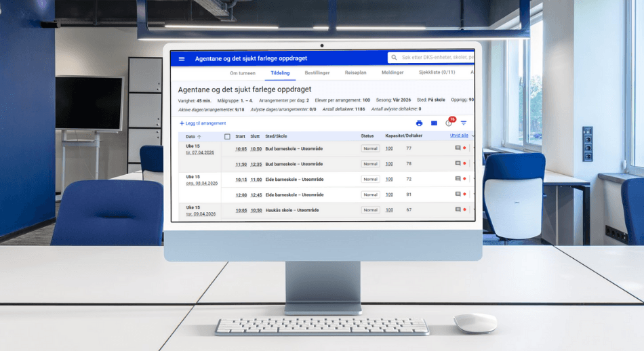Tick the select-all checkbox in the table header
Screen dimensions: 644x351
click(x=227, y=136)
